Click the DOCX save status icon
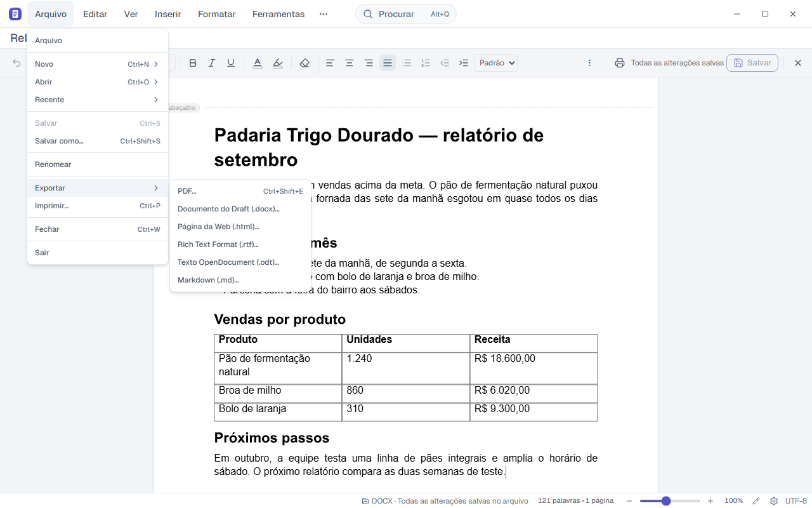Screen dimensions: 812x508 click(x=365, y=501)
